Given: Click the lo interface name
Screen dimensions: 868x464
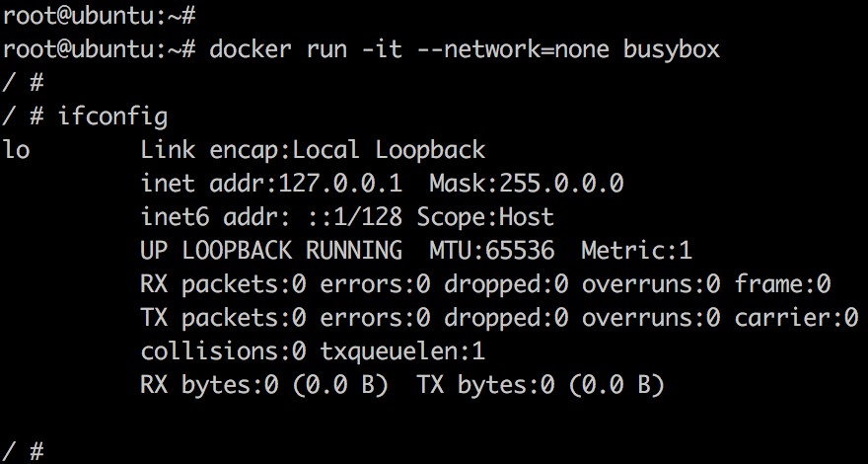Looking at the screenshot, I should pyautogui.click(x=15, y=150).
